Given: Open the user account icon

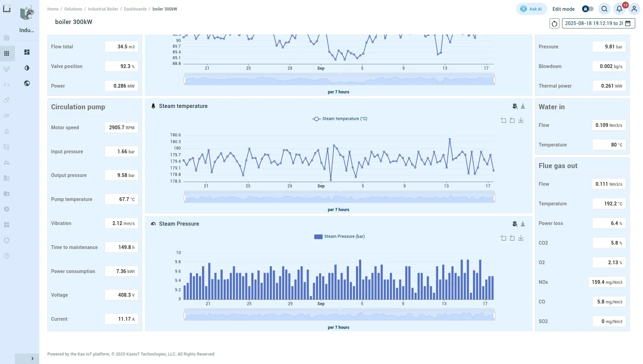Looking at the screenshot, I should 634,9.
